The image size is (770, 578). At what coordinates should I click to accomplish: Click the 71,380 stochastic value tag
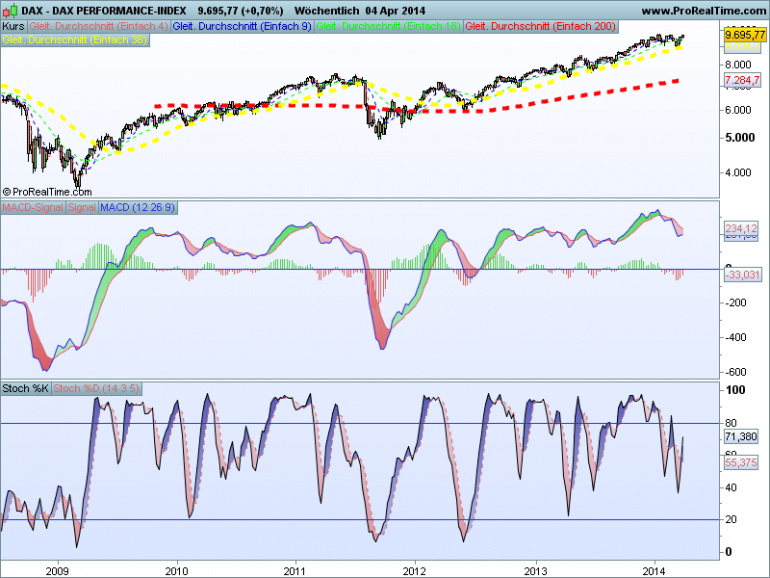(x=742, y=437)
